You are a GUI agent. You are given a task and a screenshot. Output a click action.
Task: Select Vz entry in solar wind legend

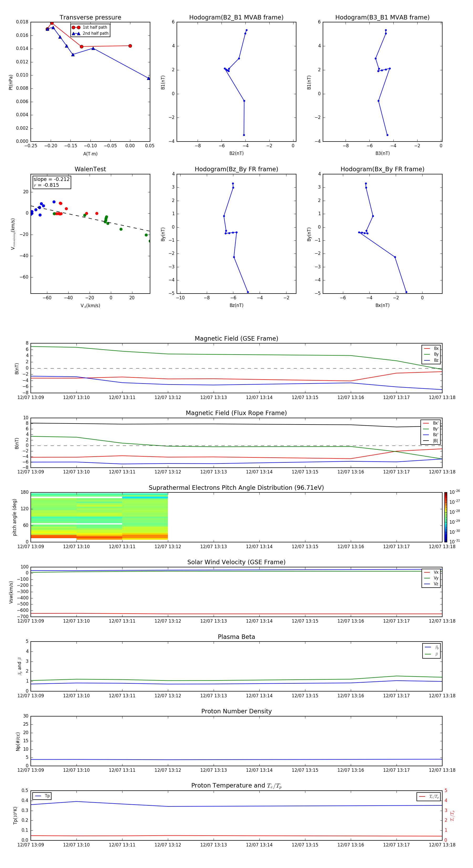coord(431,584)
